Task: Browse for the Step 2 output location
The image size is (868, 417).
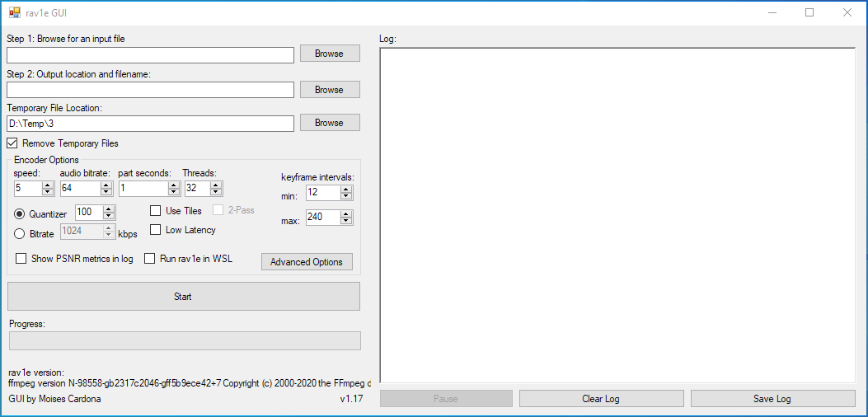Action: (x=330, y=90)
